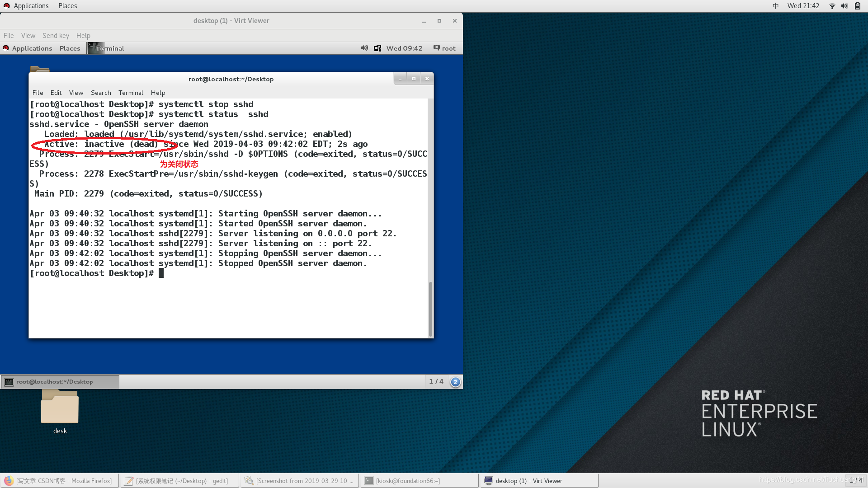Close the Virt Viewer window
The width and height of the screenshot is (868, 488).
pos(455,21)
